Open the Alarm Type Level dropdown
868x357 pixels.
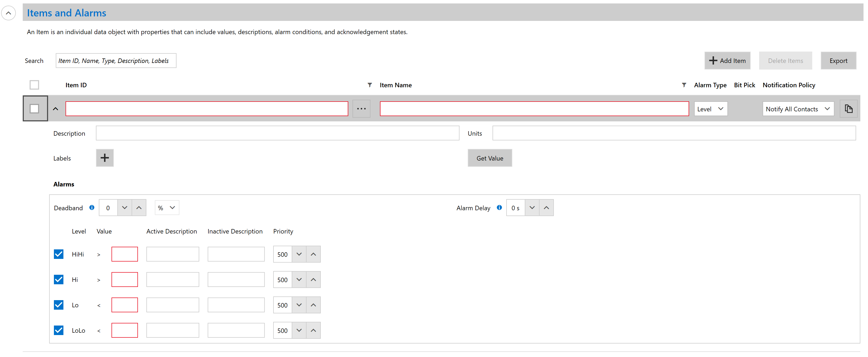[x=710, y=108]
